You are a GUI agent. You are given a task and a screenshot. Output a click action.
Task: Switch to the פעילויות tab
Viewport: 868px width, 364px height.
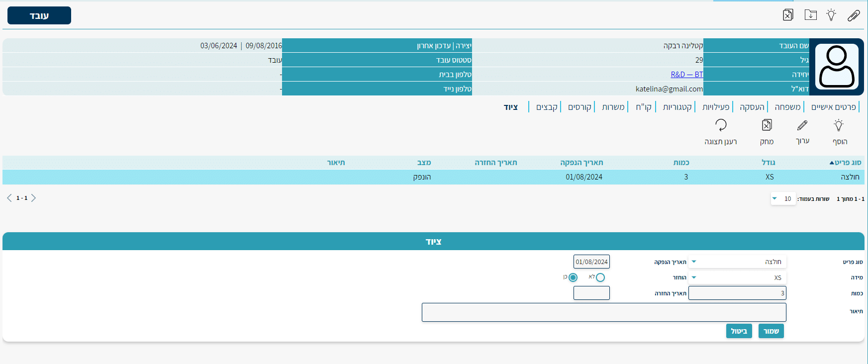point(716,107)
